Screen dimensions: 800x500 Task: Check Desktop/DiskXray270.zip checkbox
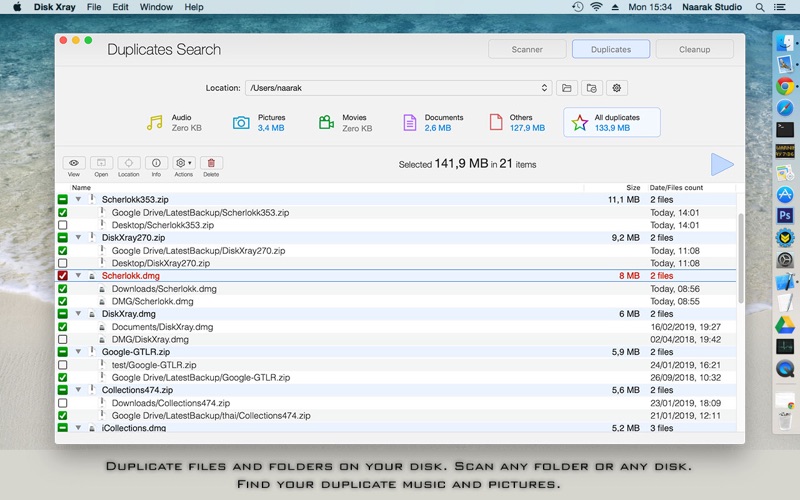[63, 263]
